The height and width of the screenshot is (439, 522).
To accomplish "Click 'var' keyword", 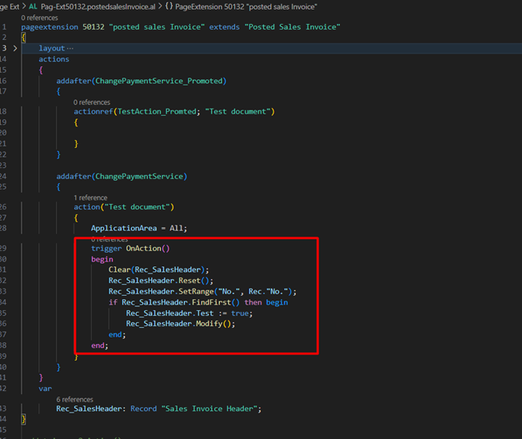I will (45, 389).
